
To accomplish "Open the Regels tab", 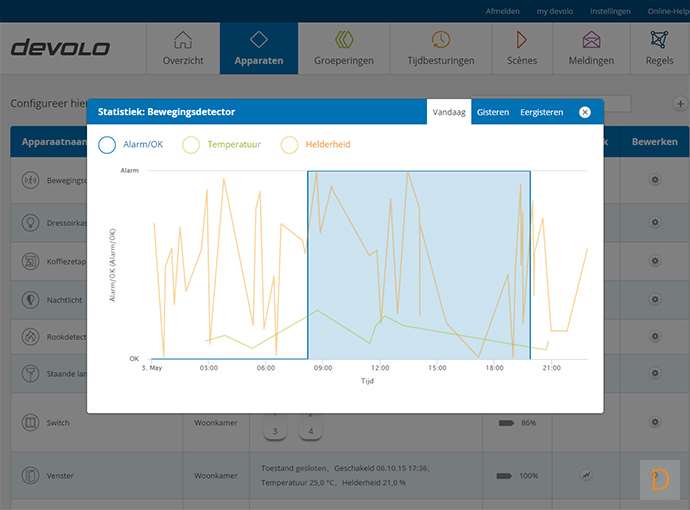I will pos(659,48).
